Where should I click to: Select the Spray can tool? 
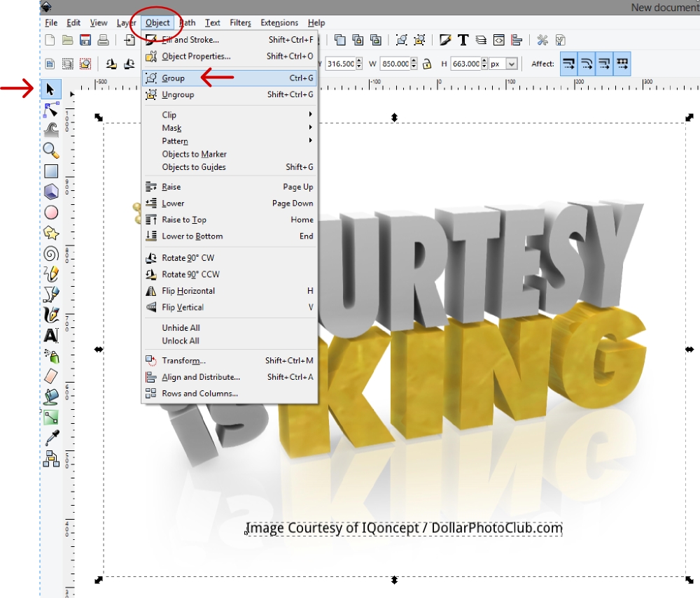[51, 356]
